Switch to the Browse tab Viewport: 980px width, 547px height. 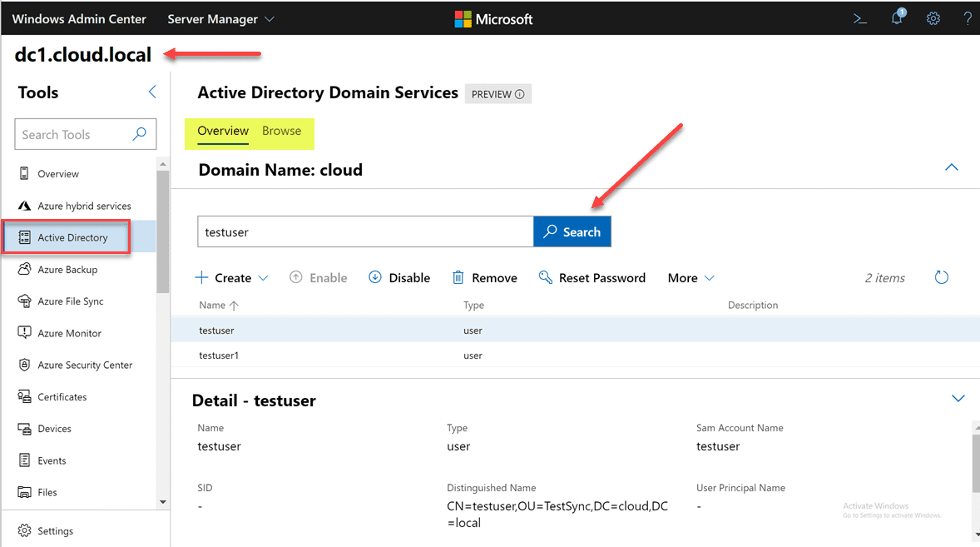click(x=281, y=131)
